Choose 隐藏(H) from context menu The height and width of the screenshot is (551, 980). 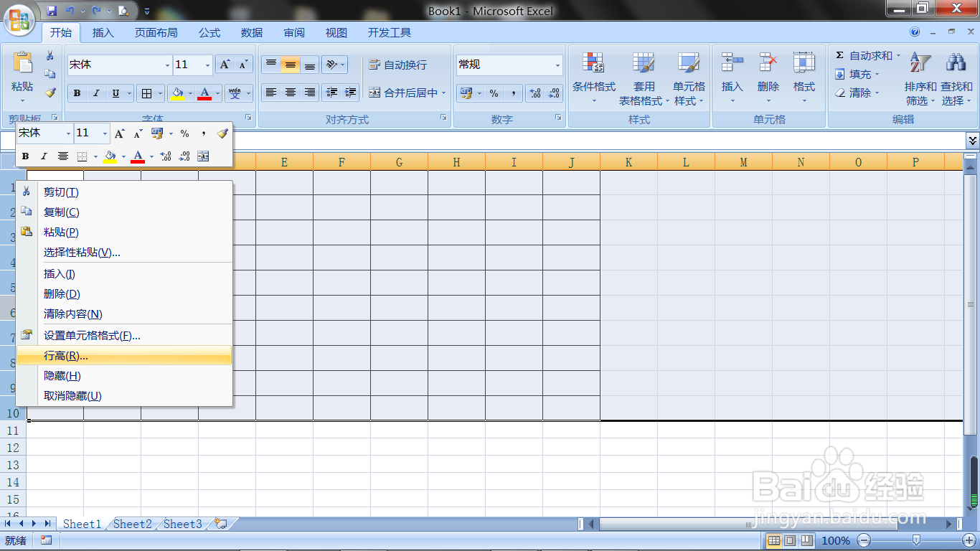click(x=124, y=376)
